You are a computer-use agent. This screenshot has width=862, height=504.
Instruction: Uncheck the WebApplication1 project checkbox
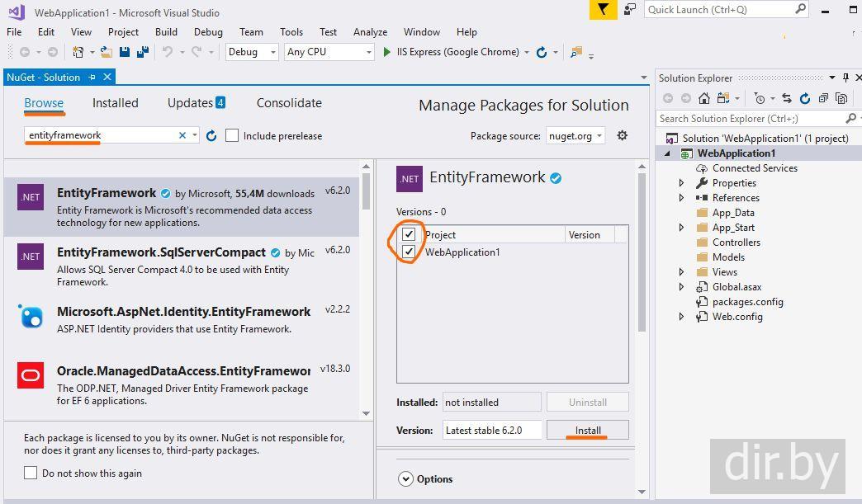click(x=409, y=252)
